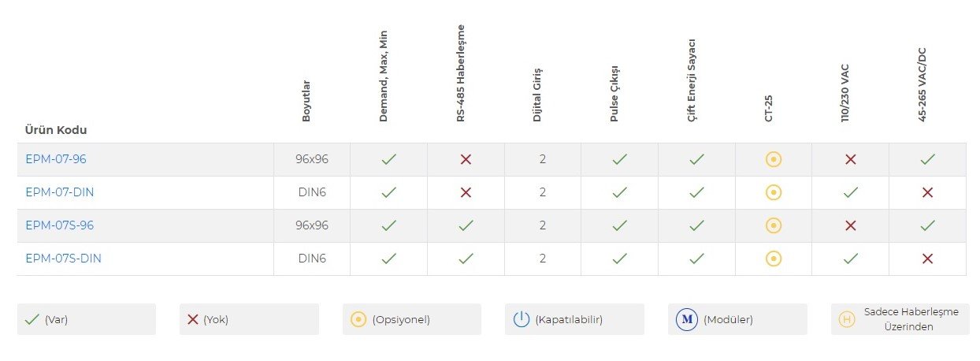Click the red cross (Yok) legend icon

pyautogui.click(x=193, y=319)
